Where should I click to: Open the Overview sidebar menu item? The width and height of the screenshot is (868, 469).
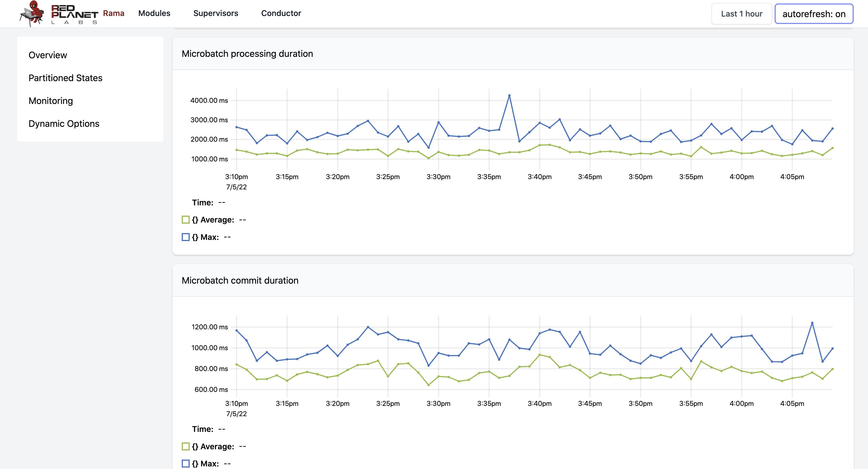pyautogui.click(x=47, y=54)
